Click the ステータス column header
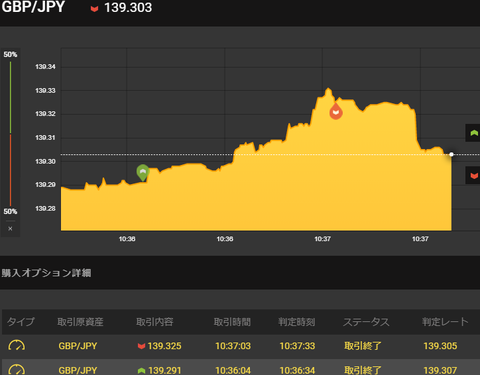The image size is (480, 375). coord(366,322)
